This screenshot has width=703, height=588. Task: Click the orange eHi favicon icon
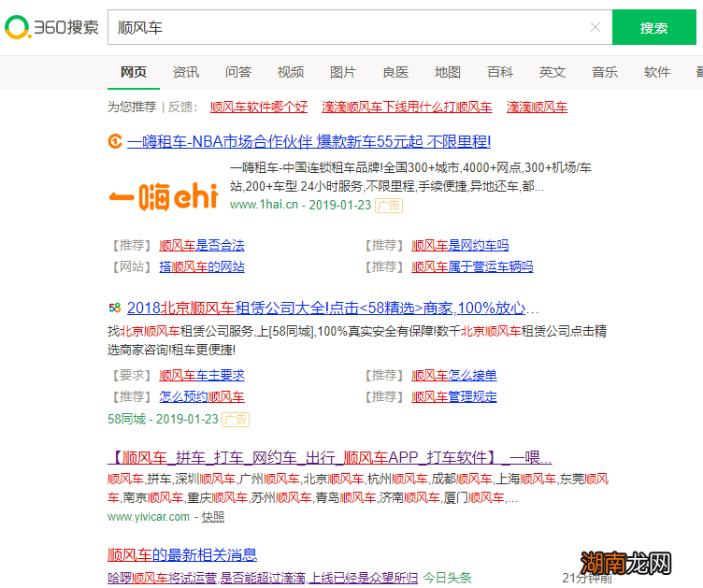[x=115, y=141]
